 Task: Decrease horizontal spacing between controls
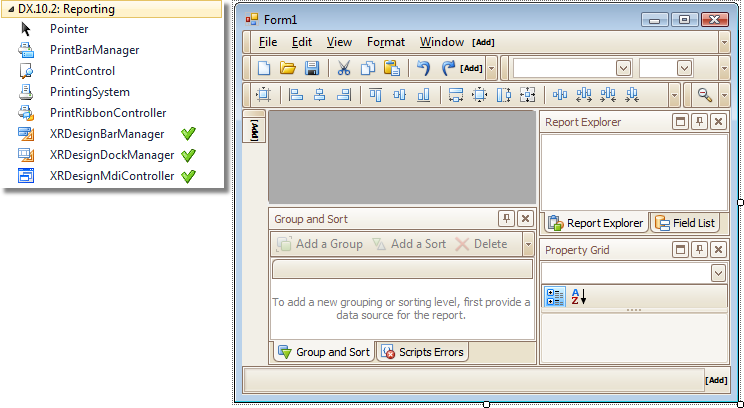point(608,95)
